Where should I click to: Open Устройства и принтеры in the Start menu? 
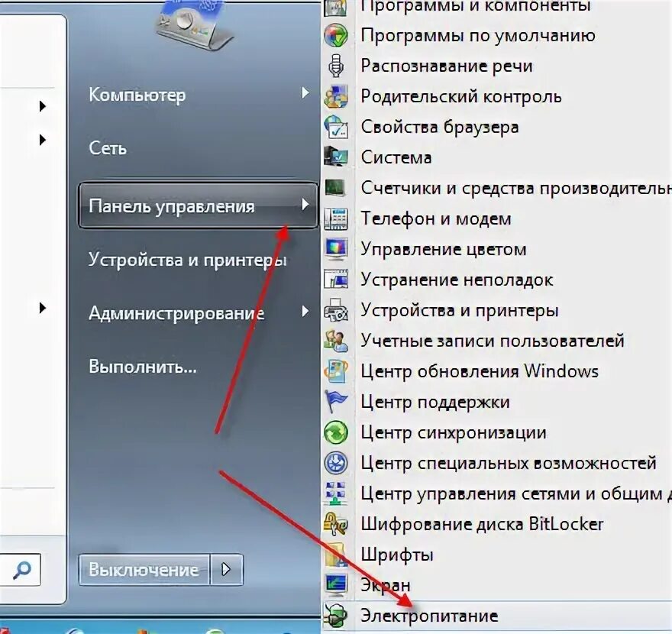click(187, 260)
